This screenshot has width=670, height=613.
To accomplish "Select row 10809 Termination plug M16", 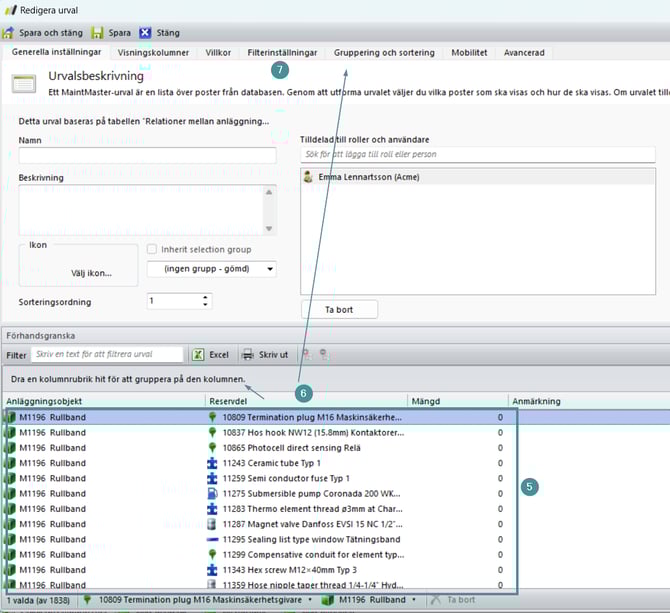I will point(335,417).
